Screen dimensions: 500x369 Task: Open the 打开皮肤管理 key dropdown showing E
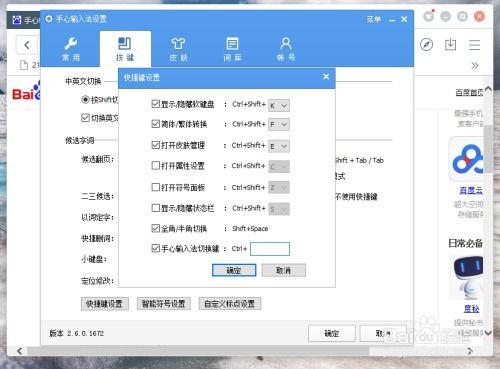point(279,146)
